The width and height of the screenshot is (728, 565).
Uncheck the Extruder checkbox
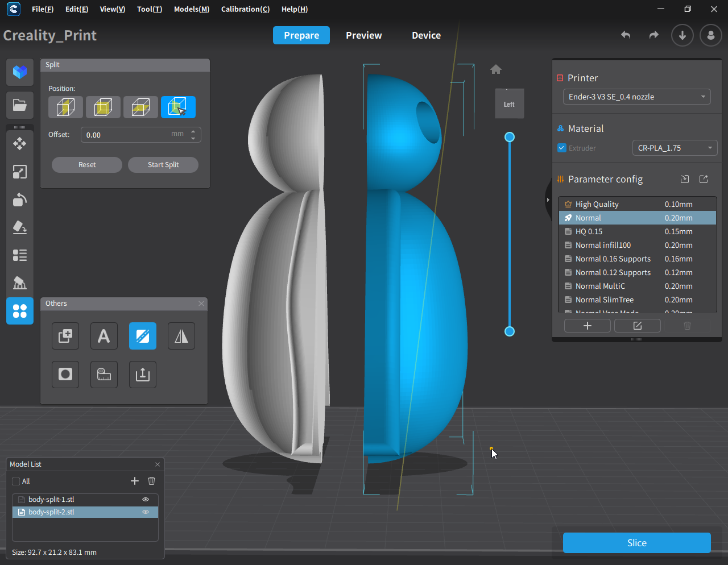pyautogui.click(x=562, y=148)
